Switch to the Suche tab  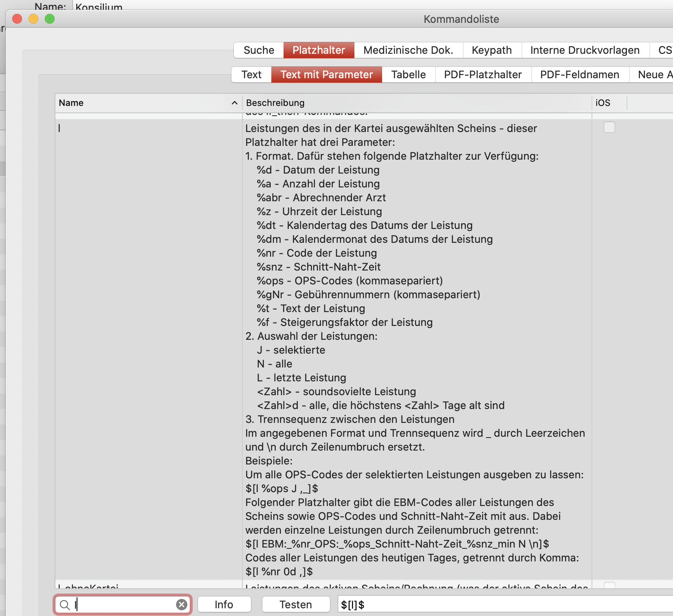(259, 50)
